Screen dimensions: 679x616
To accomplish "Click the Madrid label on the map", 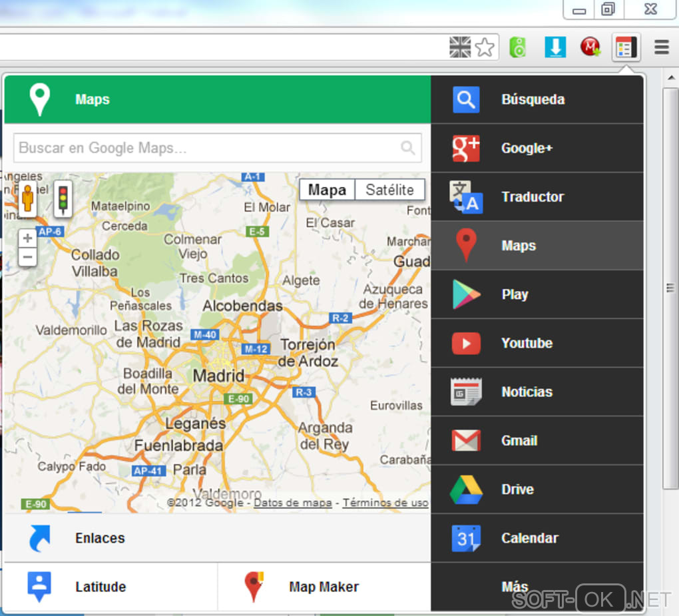I will 219,376.
